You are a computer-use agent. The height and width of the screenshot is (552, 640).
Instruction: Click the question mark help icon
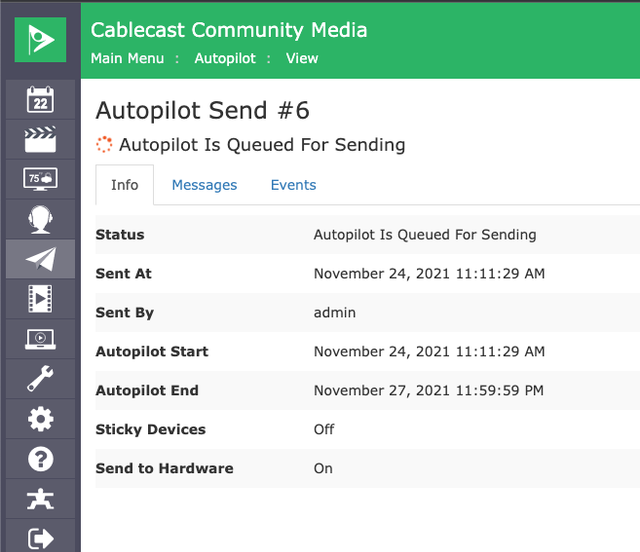tap(40, 459)
